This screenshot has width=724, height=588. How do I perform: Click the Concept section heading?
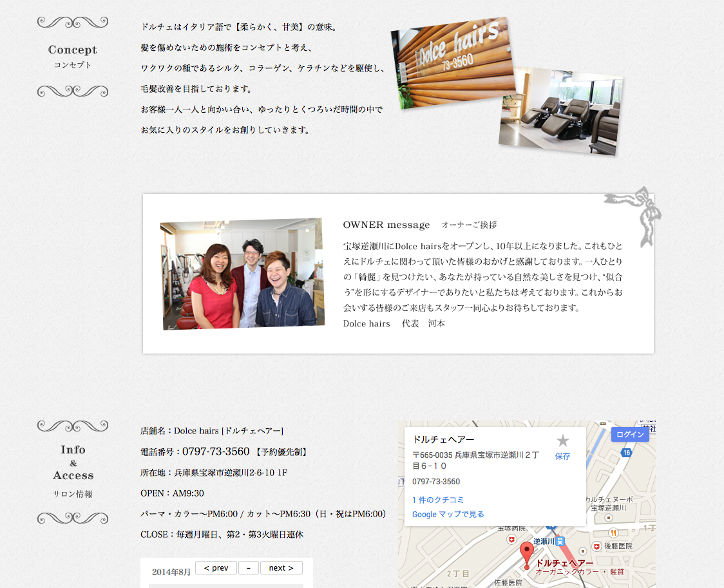(x=73, y=50)
